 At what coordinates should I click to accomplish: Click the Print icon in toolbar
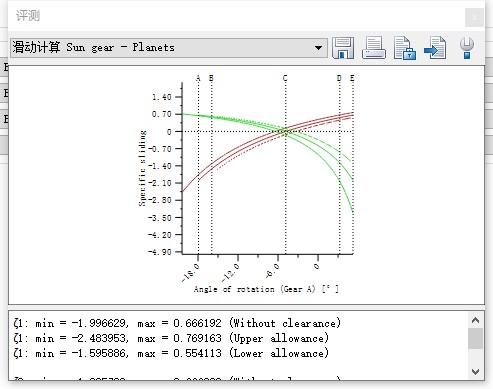pyautogui.click(x=374, y=48)
